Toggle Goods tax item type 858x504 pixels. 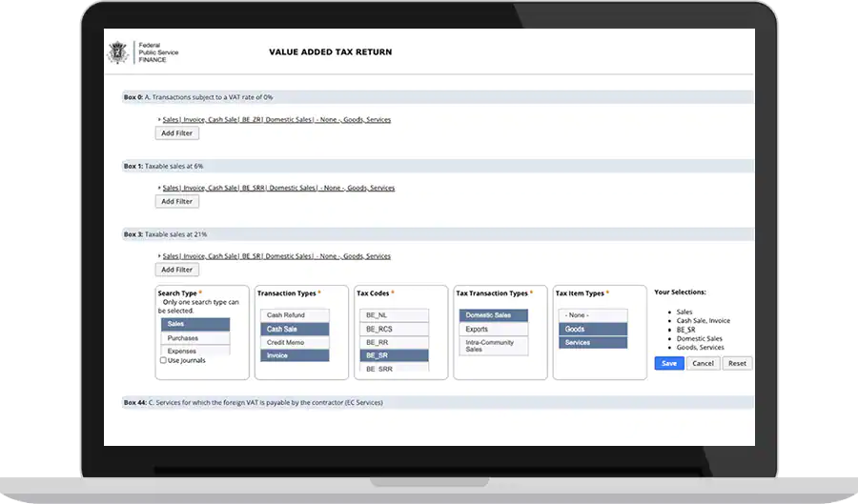(593, 329)
